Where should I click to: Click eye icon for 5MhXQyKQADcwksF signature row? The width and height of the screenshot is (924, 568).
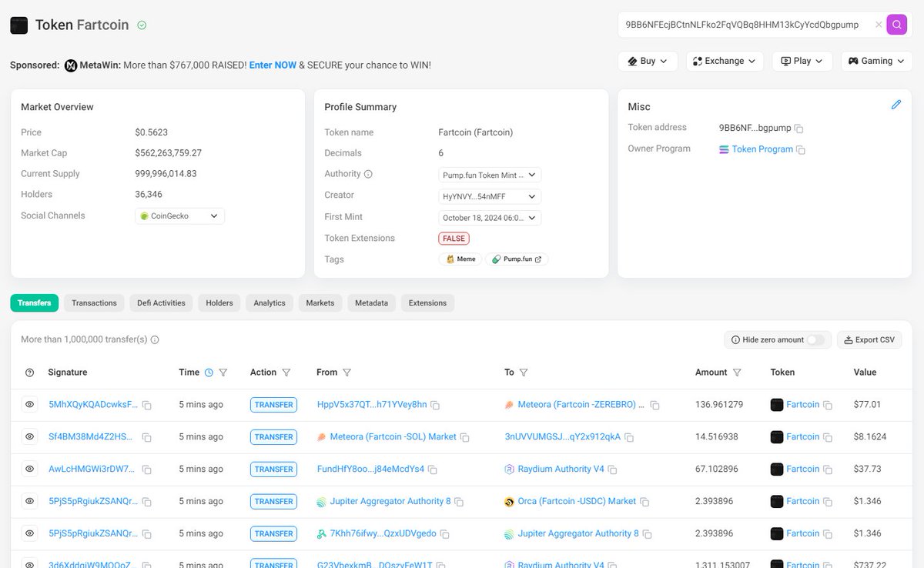(x=29, y=404)
